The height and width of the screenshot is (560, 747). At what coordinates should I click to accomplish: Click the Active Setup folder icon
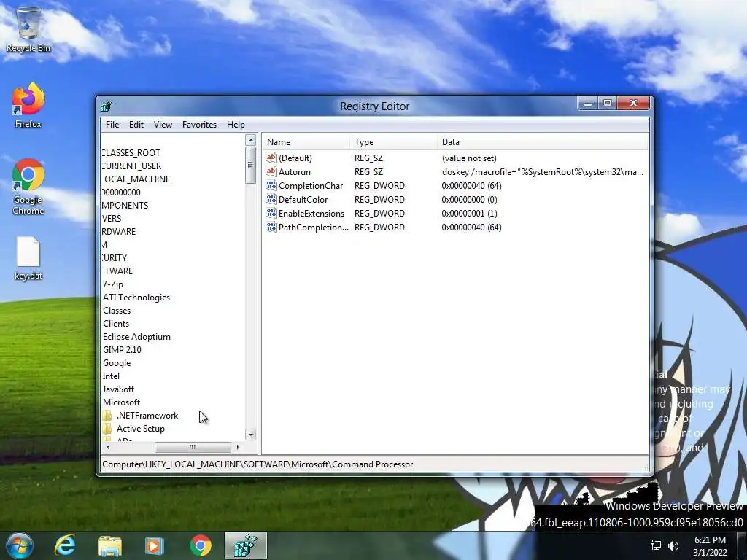coord(108,429)
